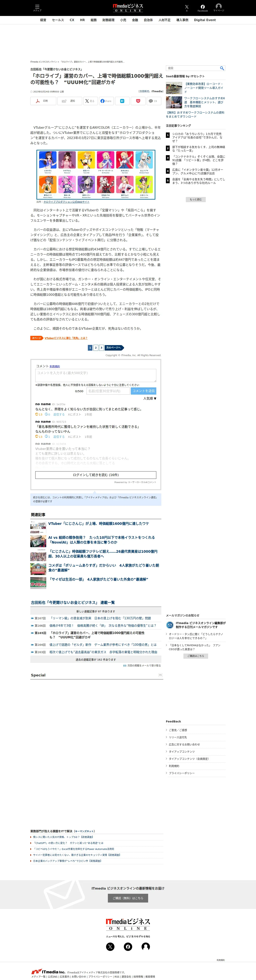
Task: Go to article page 3
Action: (101, 347)
